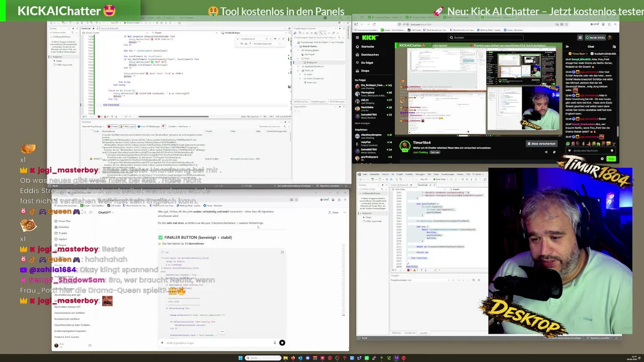Switch to the Form1.vb [Entwurf] tab

(110, 28)
